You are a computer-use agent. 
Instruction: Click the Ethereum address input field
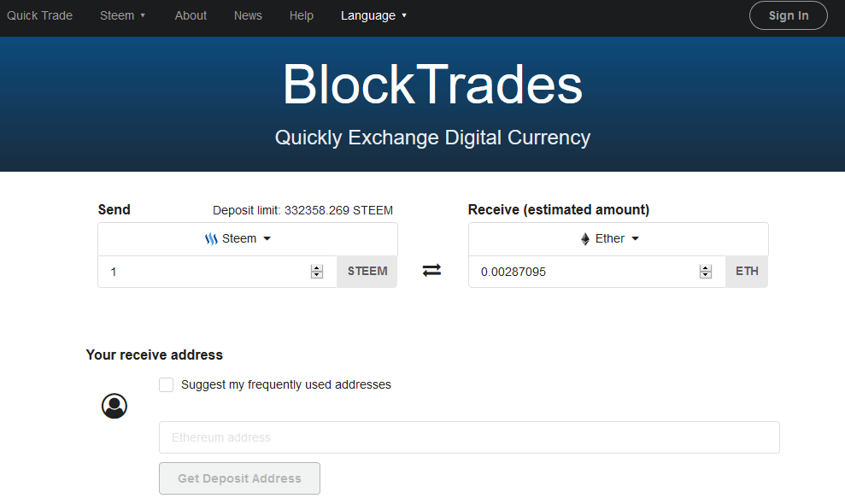tap(469, 437)
